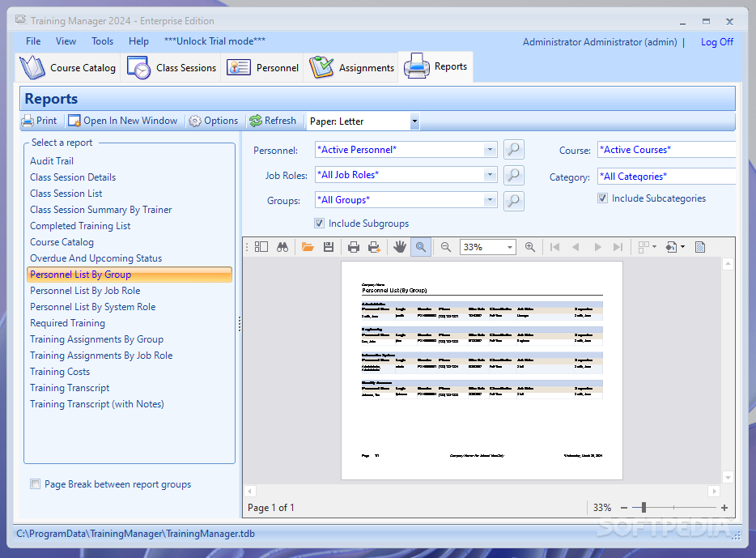Expand the Personnel combo box arrow

(490, 150)
